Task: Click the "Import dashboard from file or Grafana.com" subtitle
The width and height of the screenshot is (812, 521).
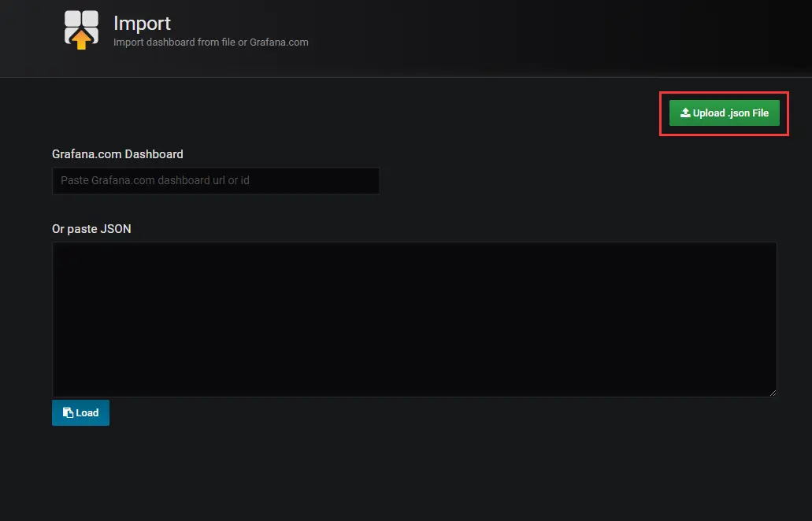Action: coord(211,42)
